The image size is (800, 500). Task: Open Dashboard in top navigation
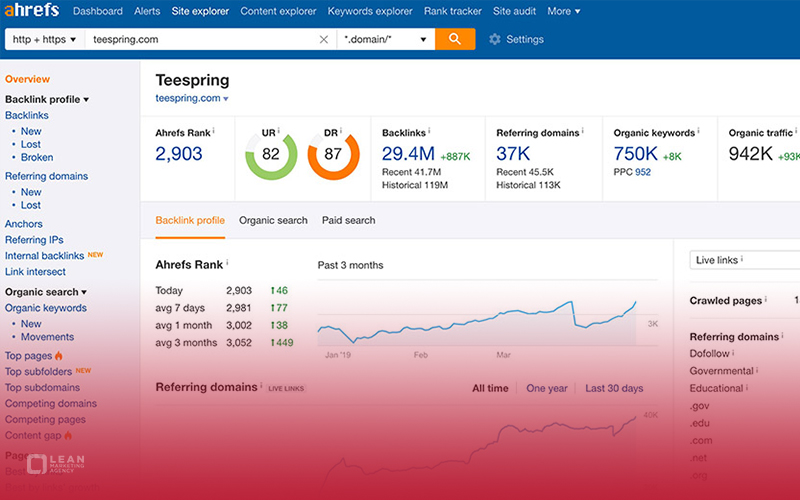pos(97,11)
